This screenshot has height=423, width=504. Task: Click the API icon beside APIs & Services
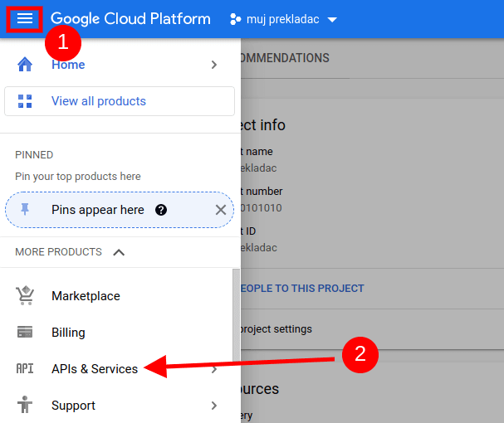(x=25, y=368)
